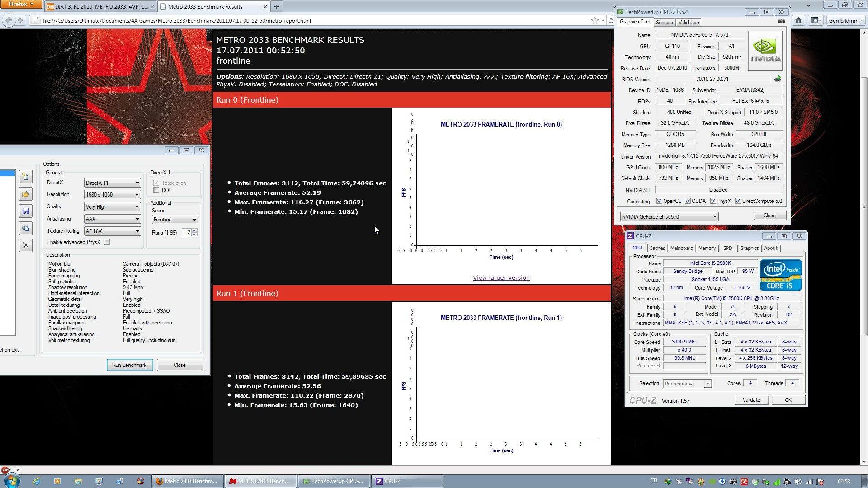Screen dimensions: 868x488
Task: Toggle PhysX checkbox in GPU-Z
Action: coord(713,201)
